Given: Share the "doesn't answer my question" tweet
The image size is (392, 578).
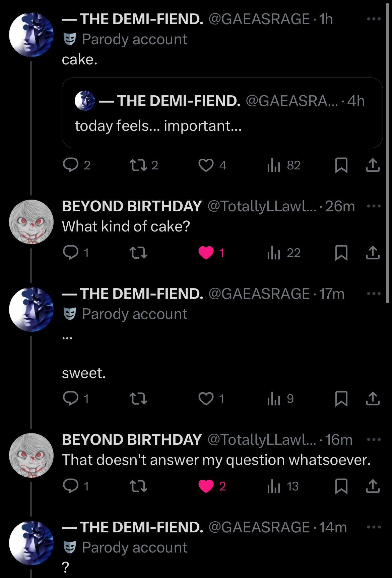Looking at the screenshot, I should point(373,486).
